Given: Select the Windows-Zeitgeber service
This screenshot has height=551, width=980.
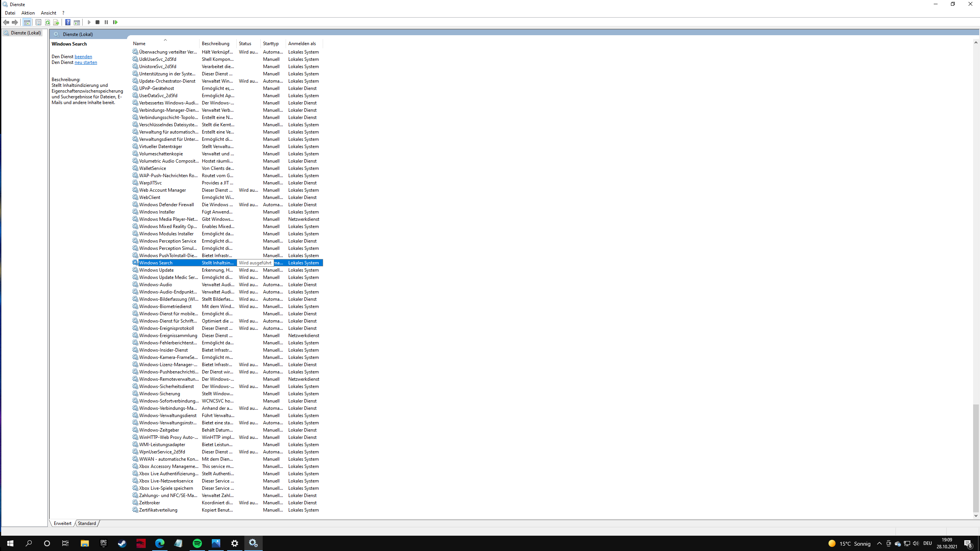Looking at the screenshot, I should pos(228,430).
